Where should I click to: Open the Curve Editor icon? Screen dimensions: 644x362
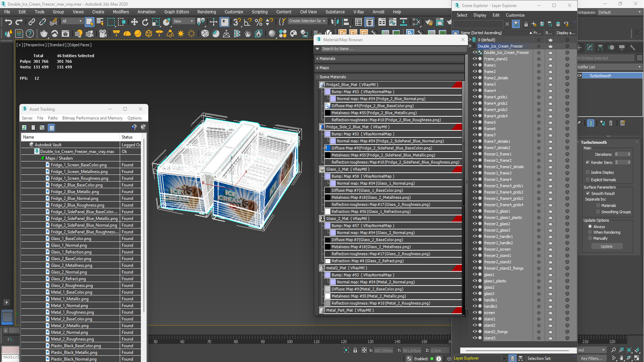392,22
